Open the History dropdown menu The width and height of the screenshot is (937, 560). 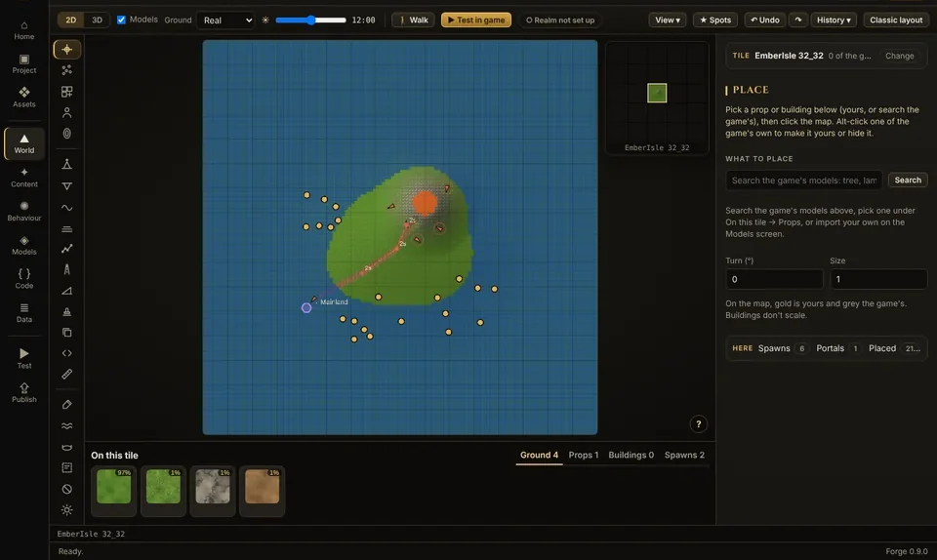(833, 20)
